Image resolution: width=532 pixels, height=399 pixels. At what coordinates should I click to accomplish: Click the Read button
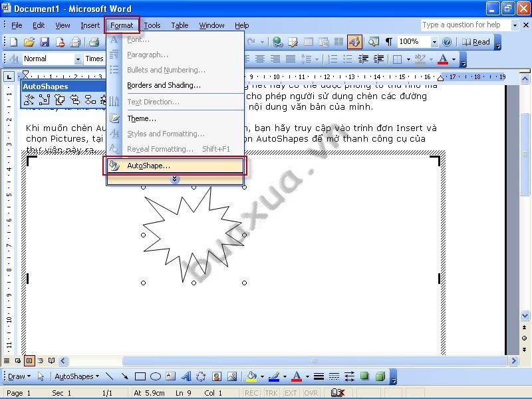(x=476, y=42)
